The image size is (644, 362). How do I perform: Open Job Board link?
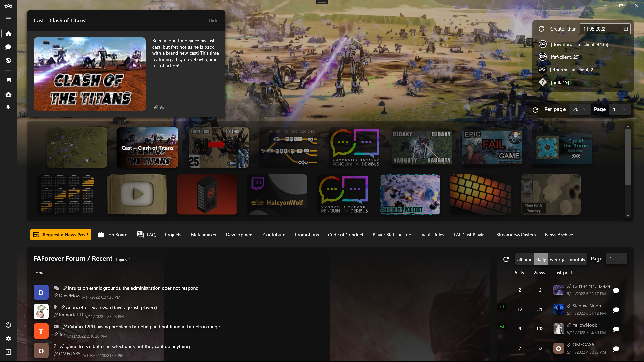click(x=113, y=235)
